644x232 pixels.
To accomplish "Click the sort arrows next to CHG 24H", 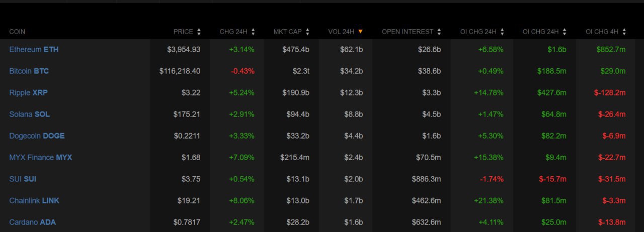I will pyautogui.click(x=253, y=32).
